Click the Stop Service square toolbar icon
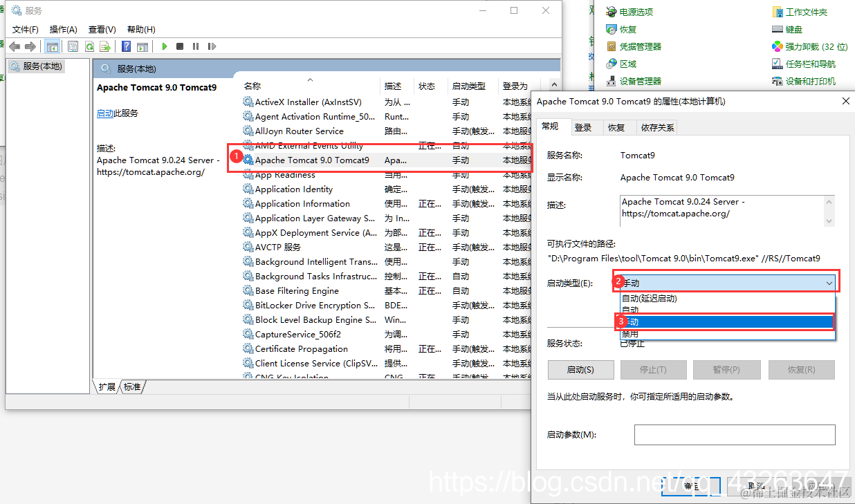 point(180,46)
